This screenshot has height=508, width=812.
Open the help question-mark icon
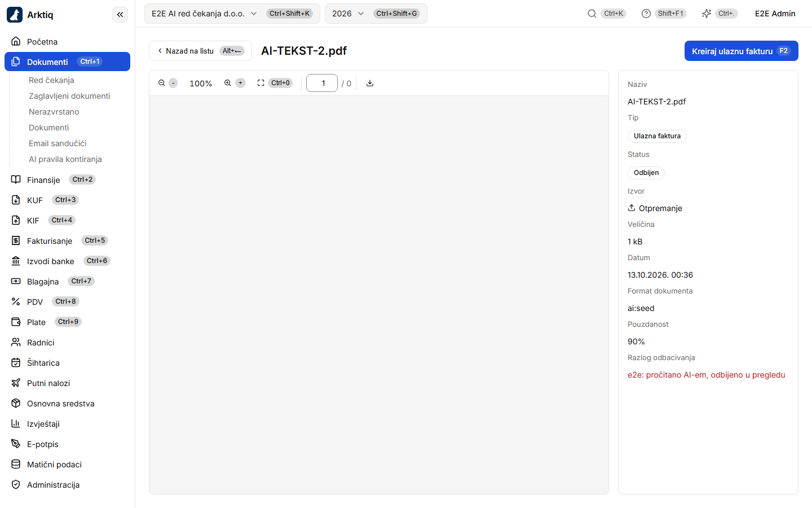point(646,14)
